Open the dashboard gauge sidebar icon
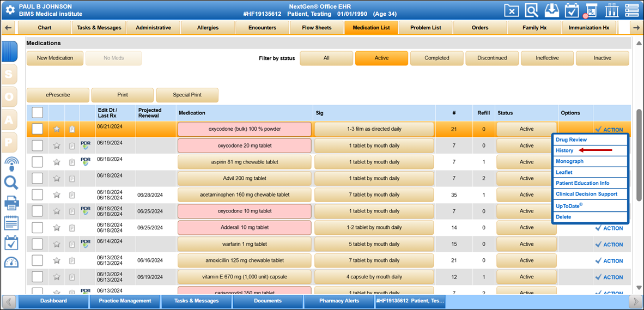 11,263
